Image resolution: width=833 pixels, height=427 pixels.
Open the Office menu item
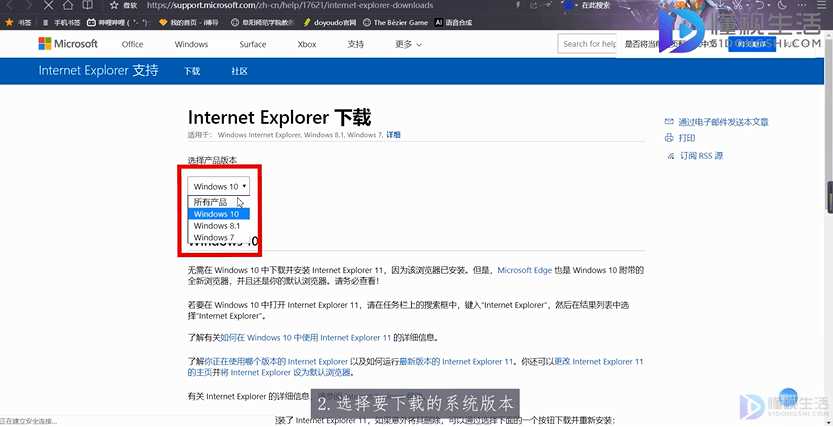click(132, 44)
